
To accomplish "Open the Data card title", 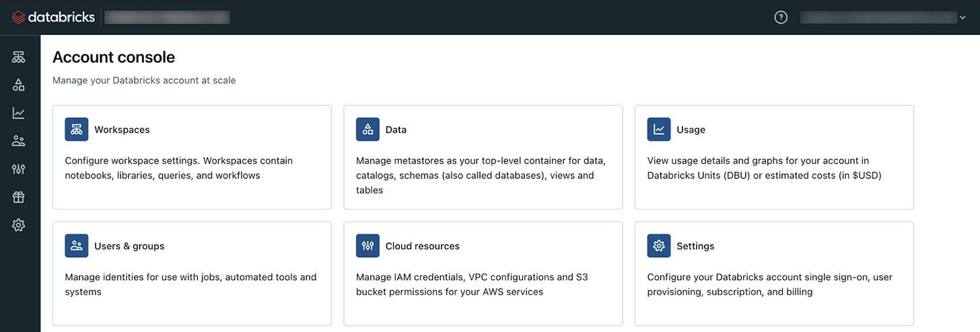I will [x=396, y=129].
